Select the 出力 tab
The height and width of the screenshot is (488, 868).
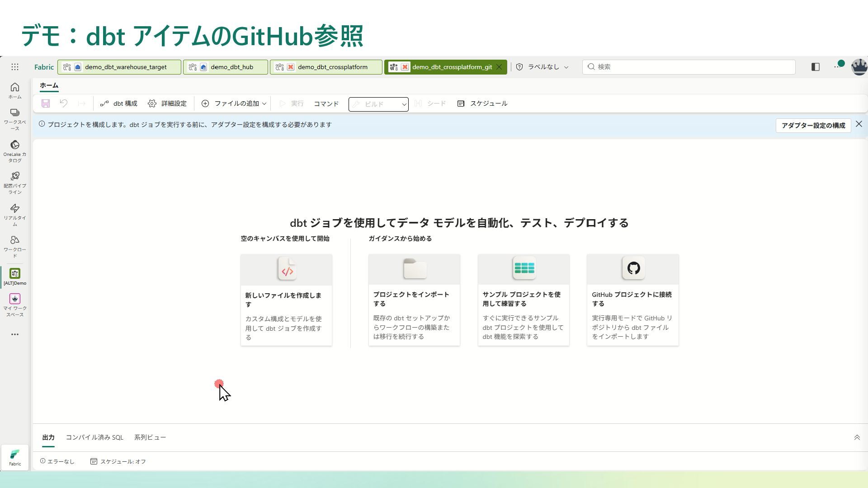coord(48,437)
